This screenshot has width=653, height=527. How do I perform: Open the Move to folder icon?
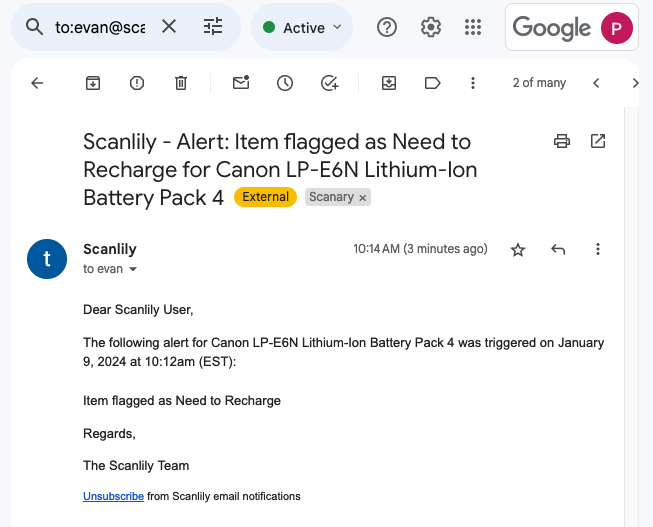389,83
